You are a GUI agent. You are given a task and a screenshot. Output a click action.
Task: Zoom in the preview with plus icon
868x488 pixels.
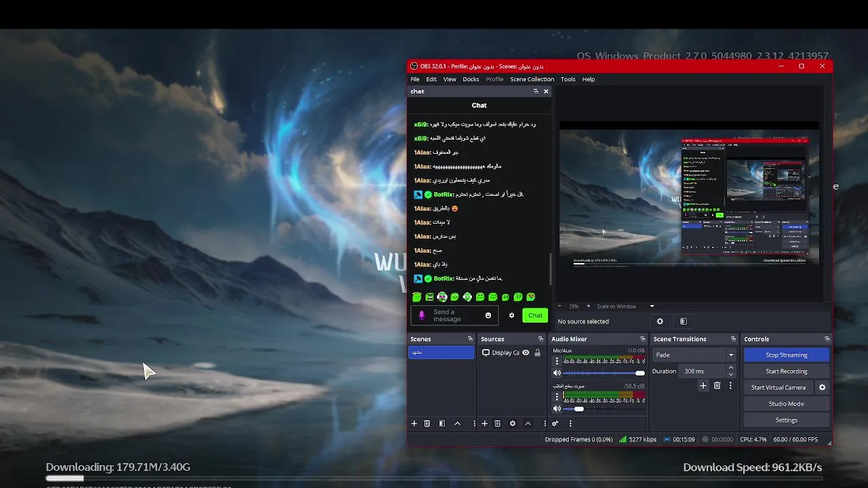click(588, 306)
